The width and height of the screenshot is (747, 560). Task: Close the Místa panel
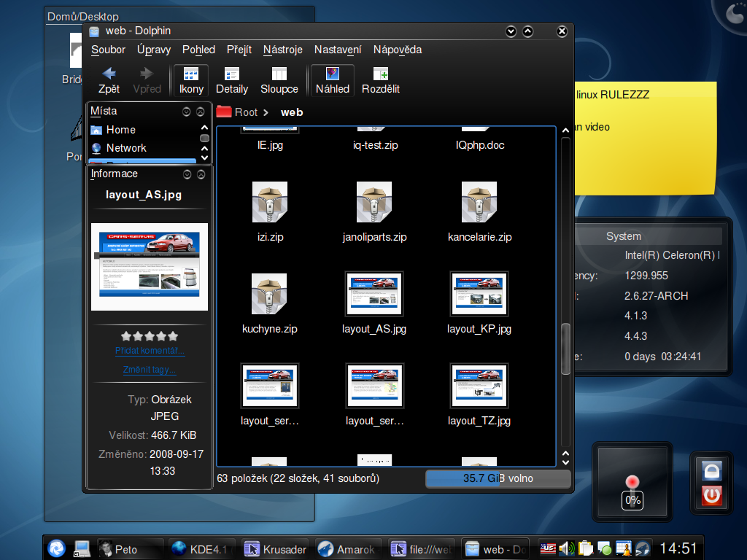pyautogui.click(x=201, y=112)
